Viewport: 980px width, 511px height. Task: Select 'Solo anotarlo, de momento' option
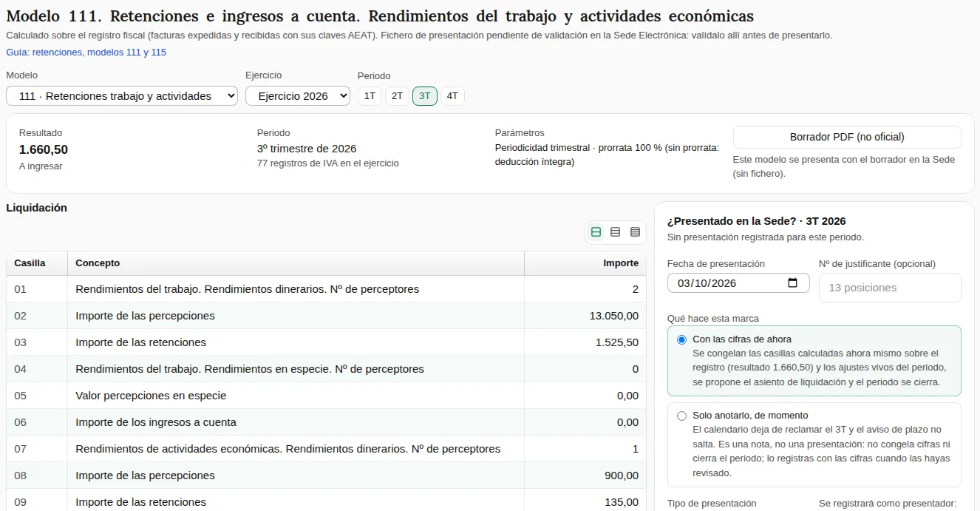[681, 416]
